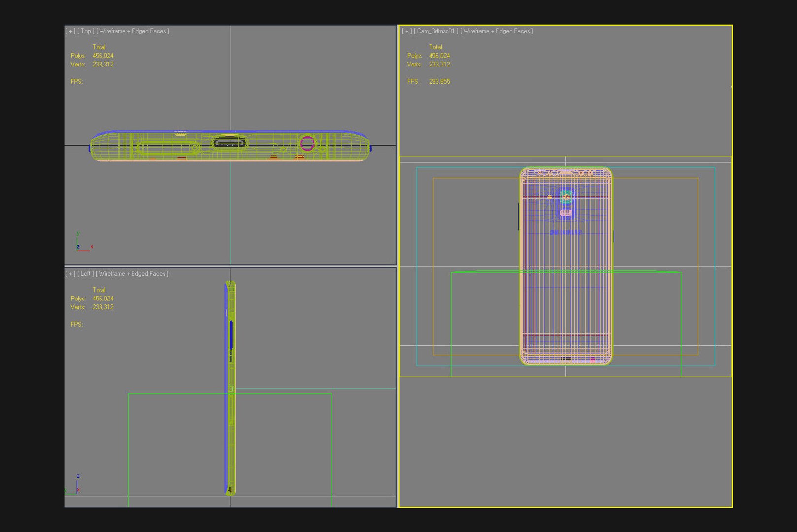The width and height of the screenshot is (797, 532).
Task: Open Left viewport's Wireframe + Edged Faces shading menu
Action: click(132, 274)
